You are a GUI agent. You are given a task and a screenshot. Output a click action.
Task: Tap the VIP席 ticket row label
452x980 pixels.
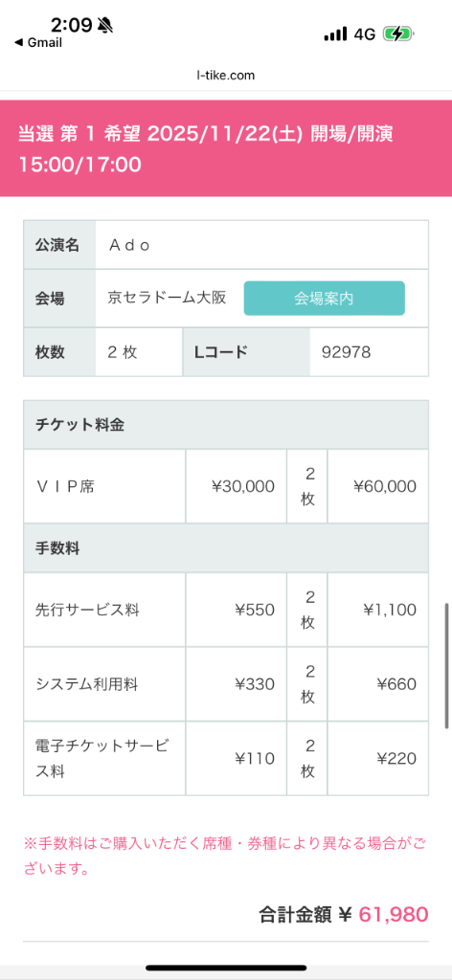coord(65,486)
